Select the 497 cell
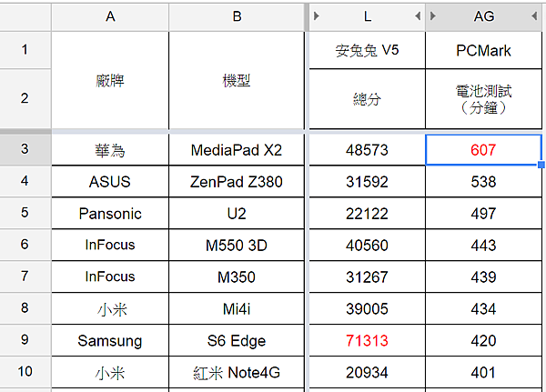Image resolution: width=546 pixels, height=392 pixels. click(484, 214)
